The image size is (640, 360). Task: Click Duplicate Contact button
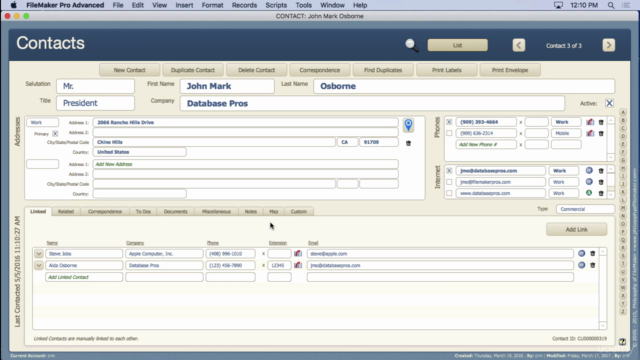tap(193, 70)
